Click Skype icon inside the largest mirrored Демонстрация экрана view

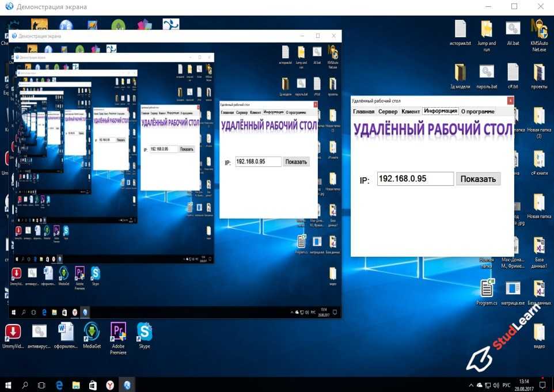tap(96, 275)
